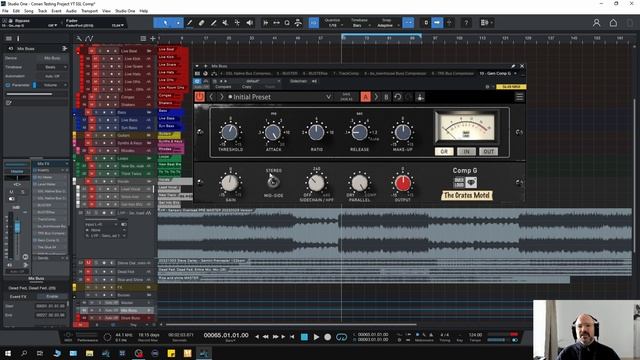Open the TrackComp insert tab
This screenshot has height=360, width=640.
(346, 73)
